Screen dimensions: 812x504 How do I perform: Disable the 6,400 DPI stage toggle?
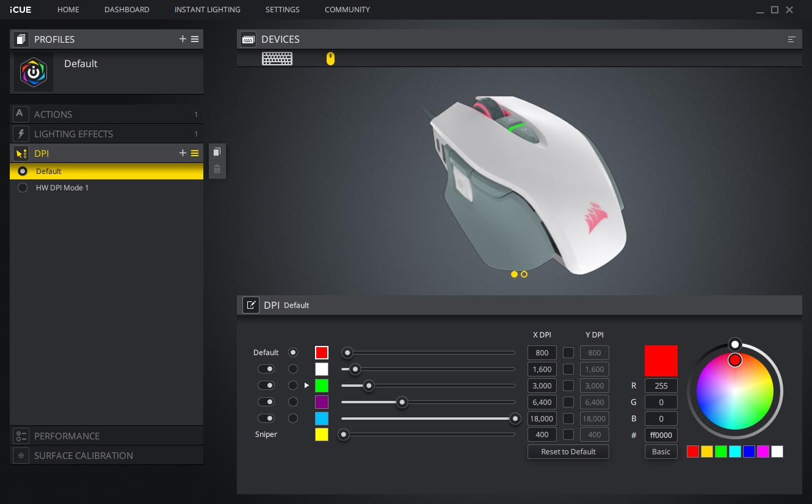tap(266, 402)
